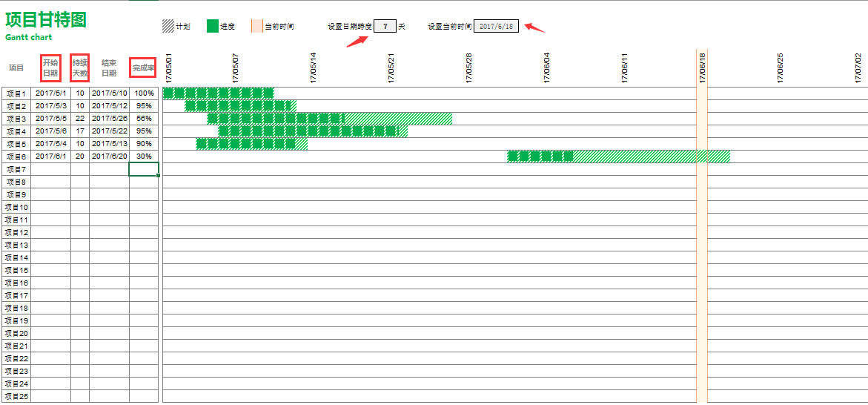Viewport: 868px width, 405px height.
Task: Click the start date cell 2017/6/1
Action: 51,157
